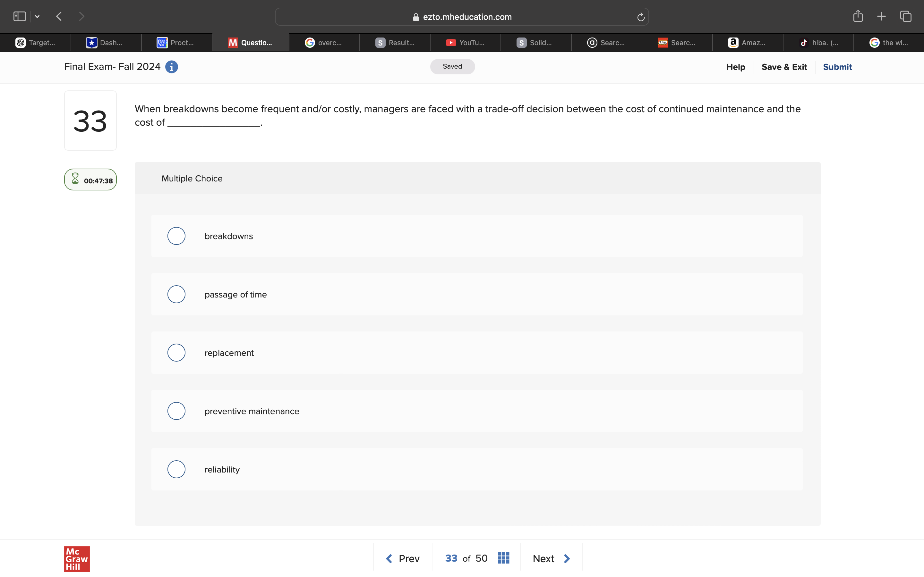The image size is (924, 577).
Task: Select the LEGO search tab
Action: (x=678, y=42)
